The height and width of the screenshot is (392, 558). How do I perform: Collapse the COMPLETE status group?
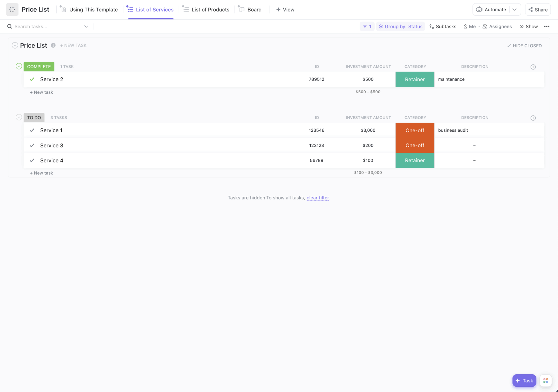pos(19,66)
